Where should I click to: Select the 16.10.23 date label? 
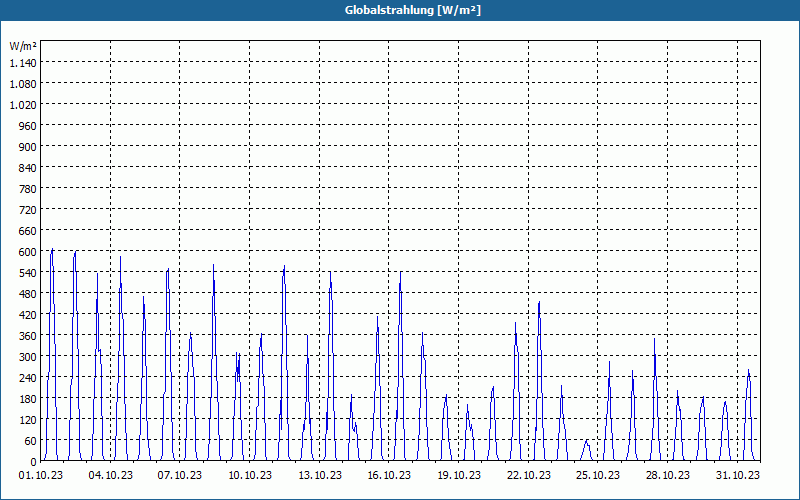tap(389, 476)
